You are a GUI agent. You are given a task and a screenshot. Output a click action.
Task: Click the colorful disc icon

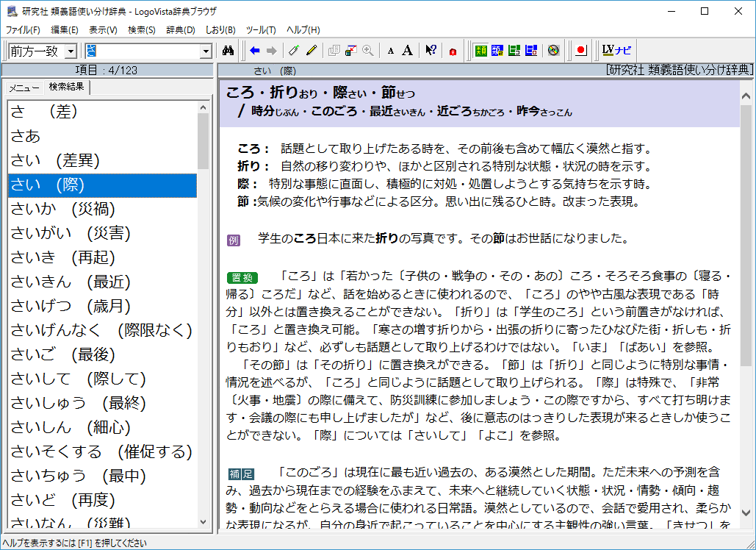(553, 50)
